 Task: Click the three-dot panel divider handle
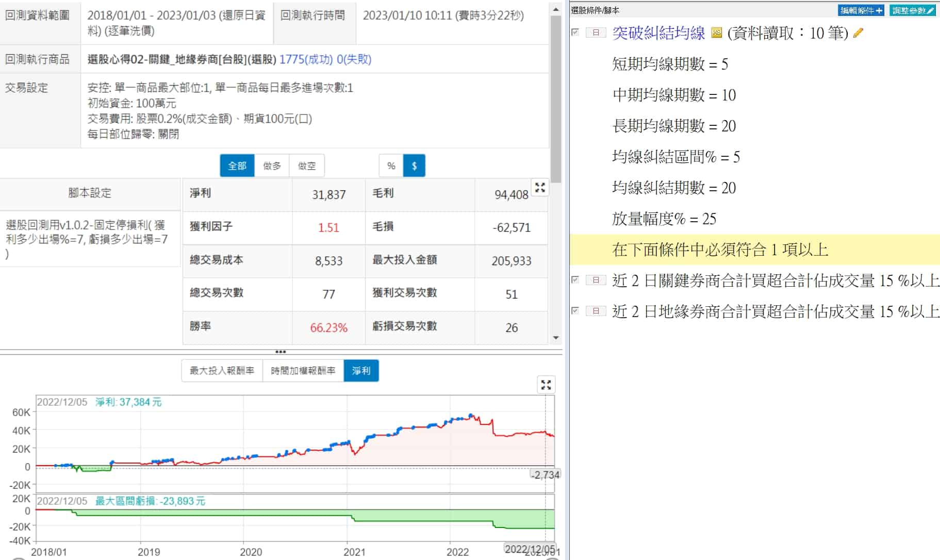(281, 352)
